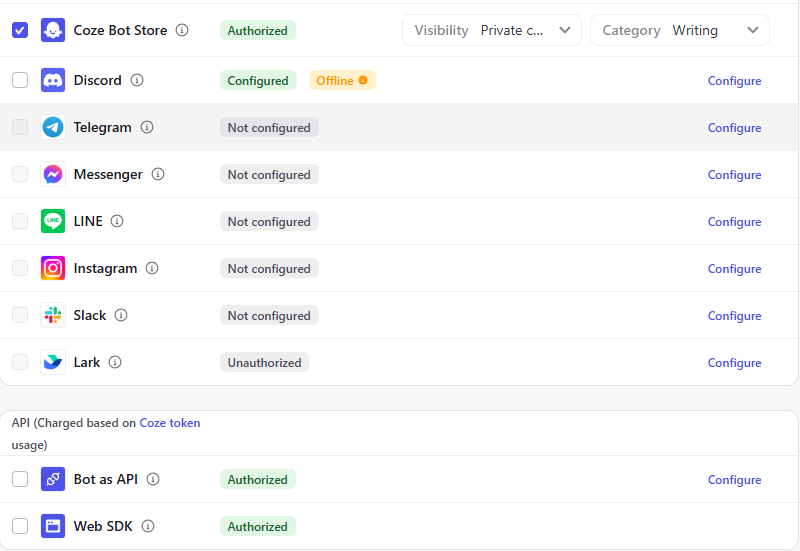This screenshot has width=800, height=551.
Task: Click the Instagram checkbox
Action: click(20, 268)
